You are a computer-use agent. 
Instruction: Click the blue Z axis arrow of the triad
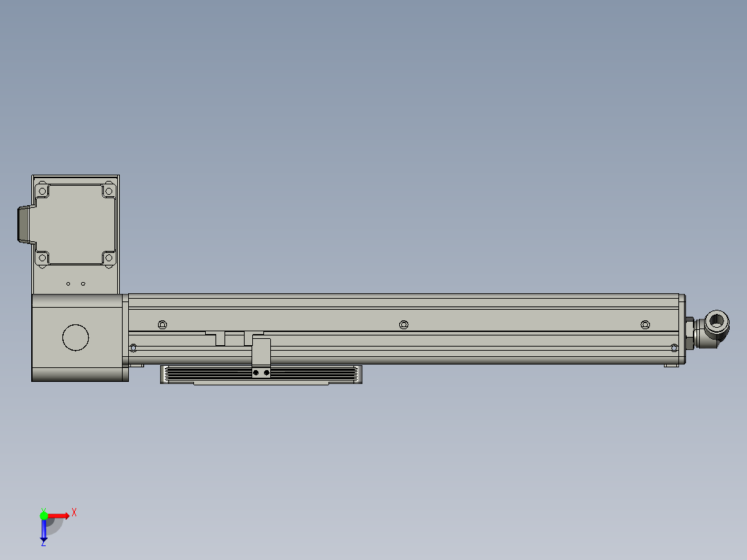pyautogui.click(x=44, y=530)
